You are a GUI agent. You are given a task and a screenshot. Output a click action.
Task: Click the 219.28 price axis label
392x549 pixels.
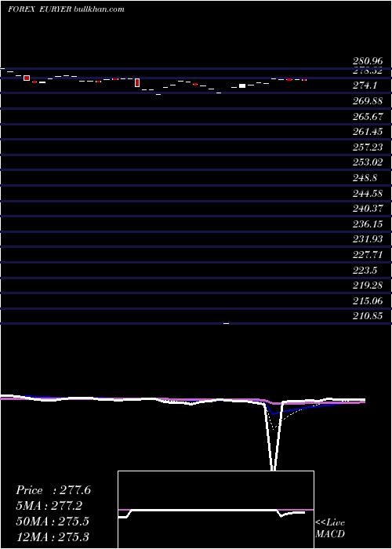point(368,285)
